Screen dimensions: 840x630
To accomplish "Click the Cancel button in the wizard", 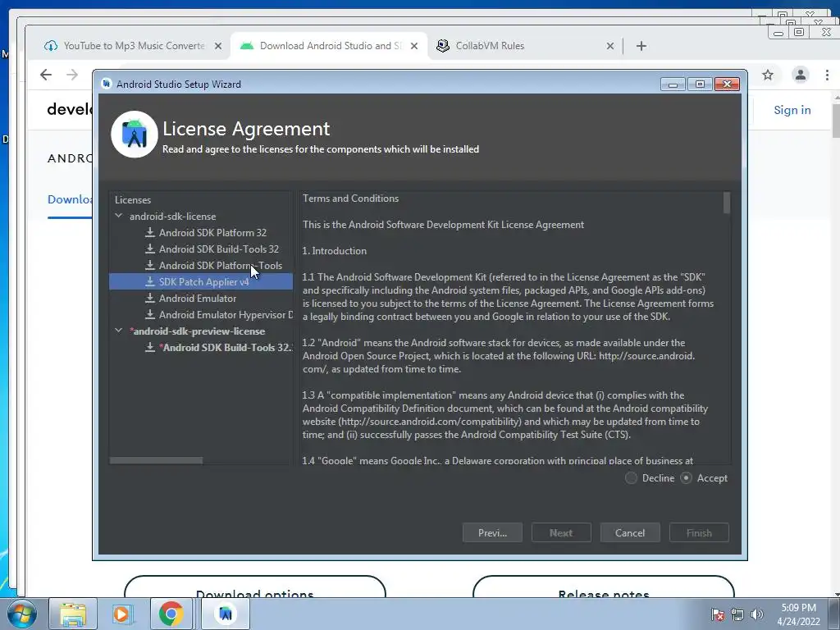I will pos(630,533).
